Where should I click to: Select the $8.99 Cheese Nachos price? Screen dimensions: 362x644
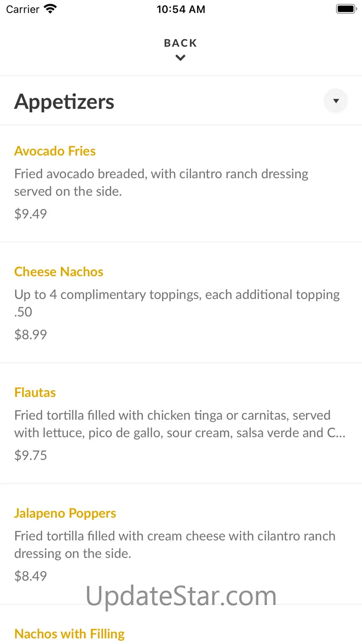click(31, 334)
